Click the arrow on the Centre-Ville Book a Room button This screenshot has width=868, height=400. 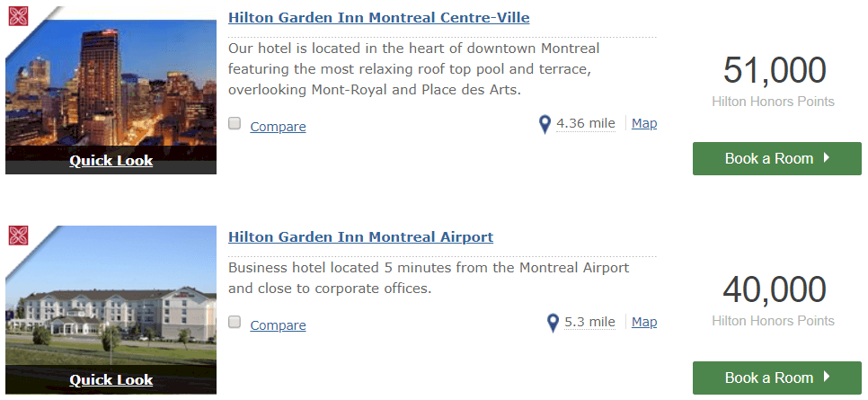coord(827,158)
